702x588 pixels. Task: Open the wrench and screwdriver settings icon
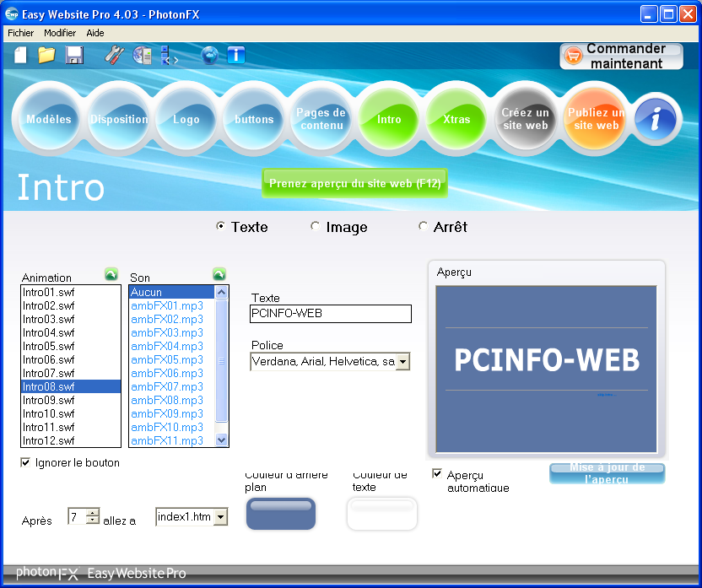click(115, 56)
